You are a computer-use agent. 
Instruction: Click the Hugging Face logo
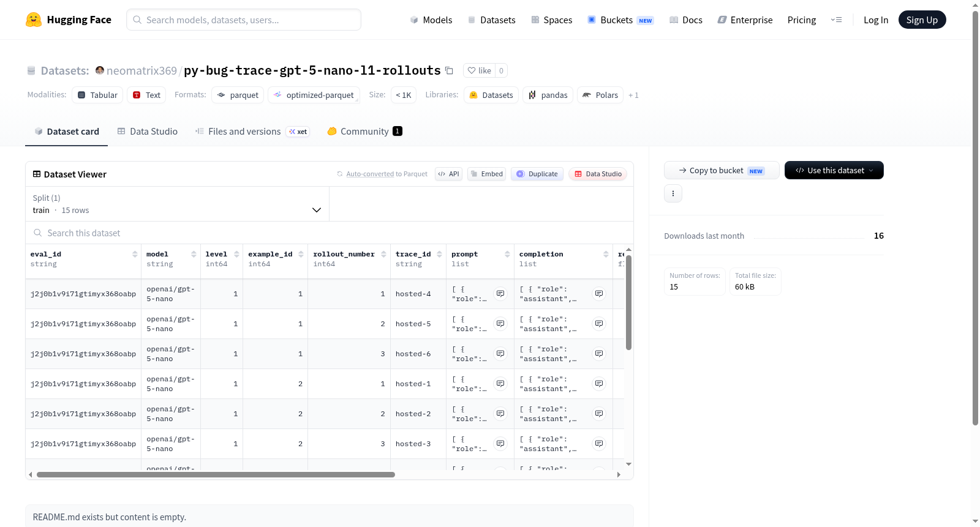(69, 20)
